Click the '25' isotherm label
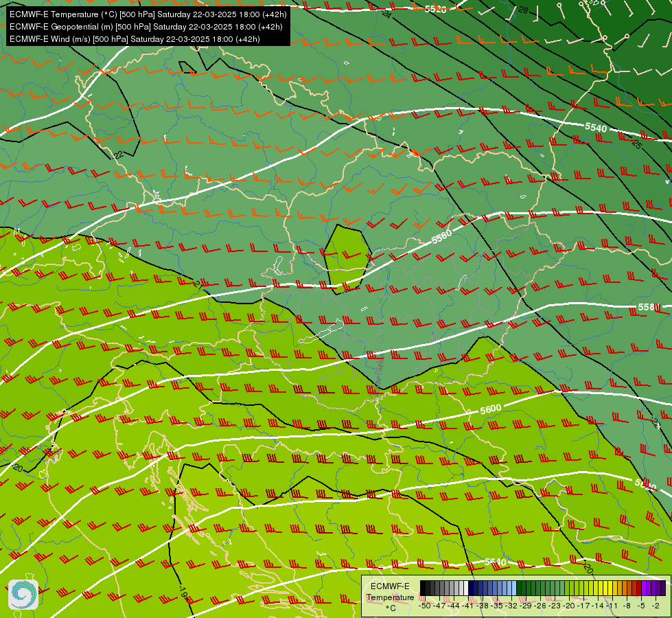Viewport: 672px width, 618px height. [x=636, y=144]
